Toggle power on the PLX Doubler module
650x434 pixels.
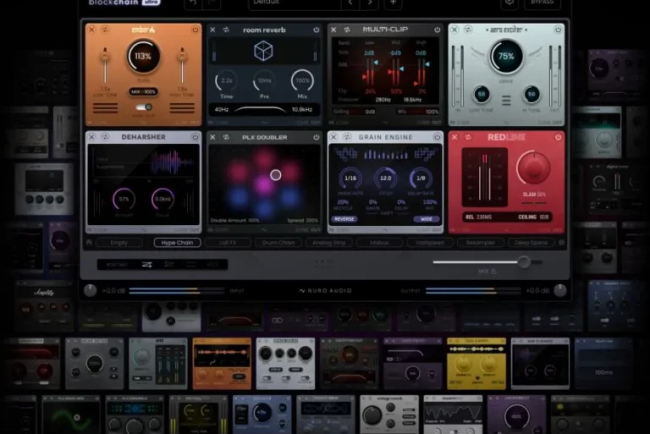316,137
